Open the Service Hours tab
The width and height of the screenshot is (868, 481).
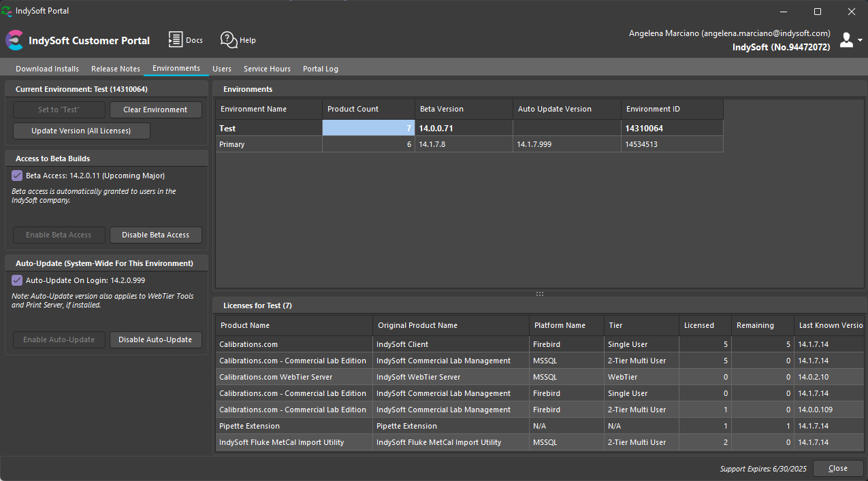pos(267,69)
